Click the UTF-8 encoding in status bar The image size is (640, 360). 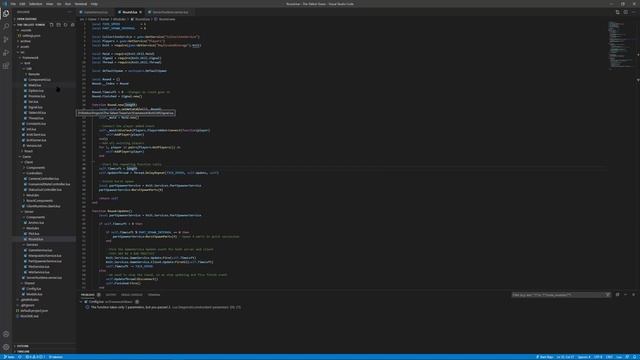point(598,357)
